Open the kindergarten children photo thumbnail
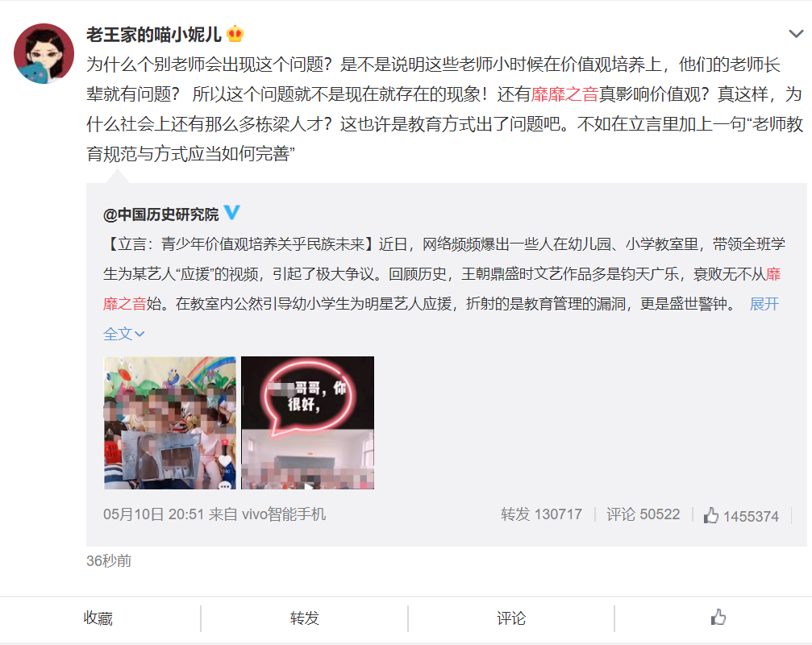 170,422
